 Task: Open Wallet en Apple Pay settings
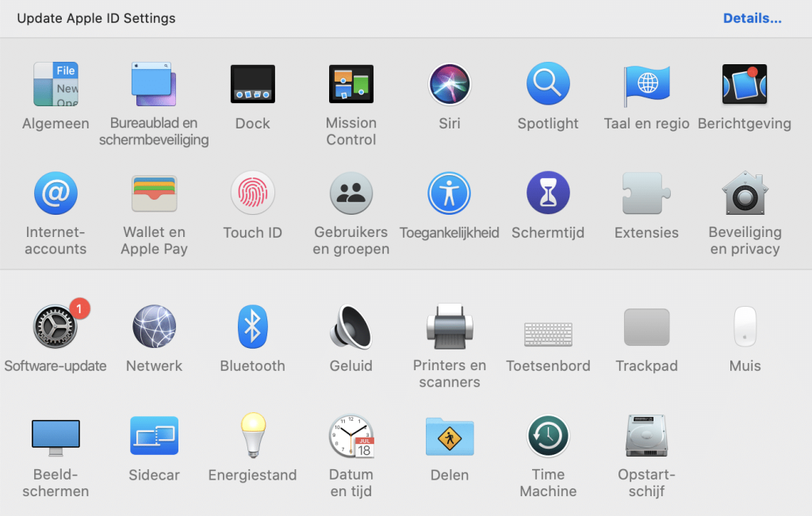154,193
